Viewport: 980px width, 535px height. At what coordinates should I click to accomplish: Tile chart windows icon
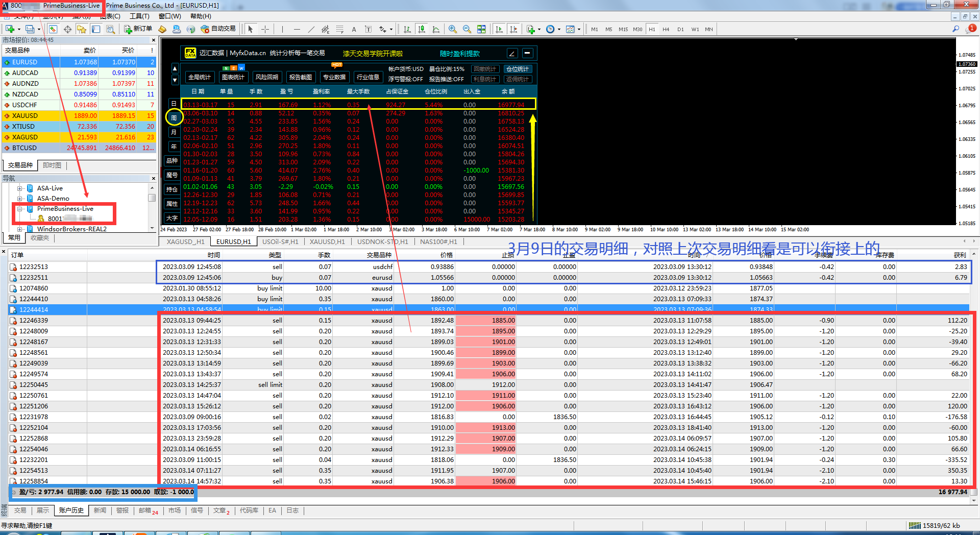tap(481, 29)
